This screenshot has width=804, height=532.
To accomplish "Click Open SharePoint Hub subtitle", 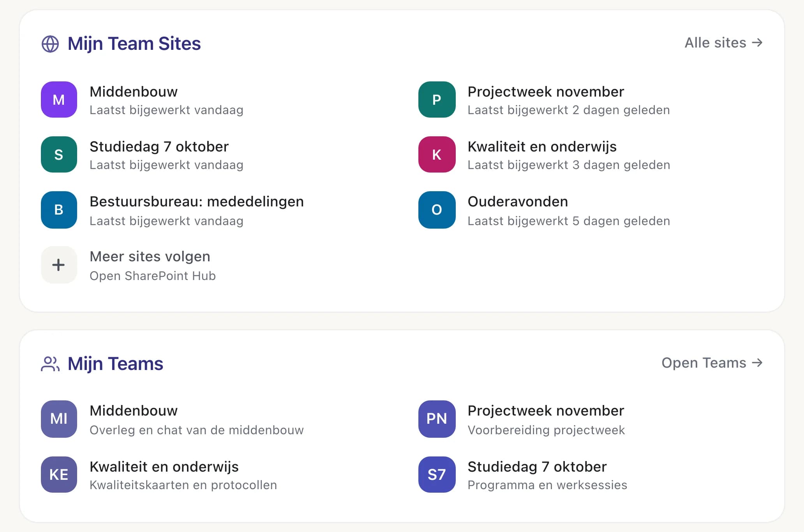I will [153, 276].
